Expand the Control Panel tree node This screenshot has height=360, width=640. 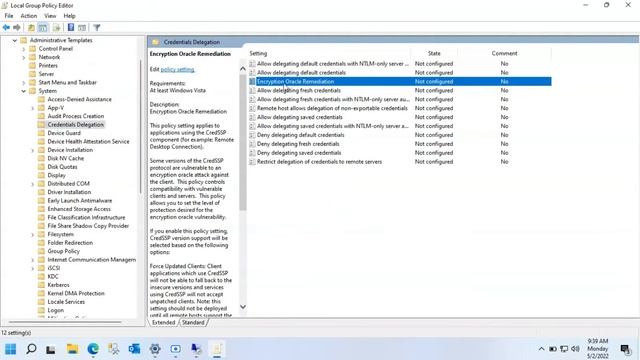point(24,49)
